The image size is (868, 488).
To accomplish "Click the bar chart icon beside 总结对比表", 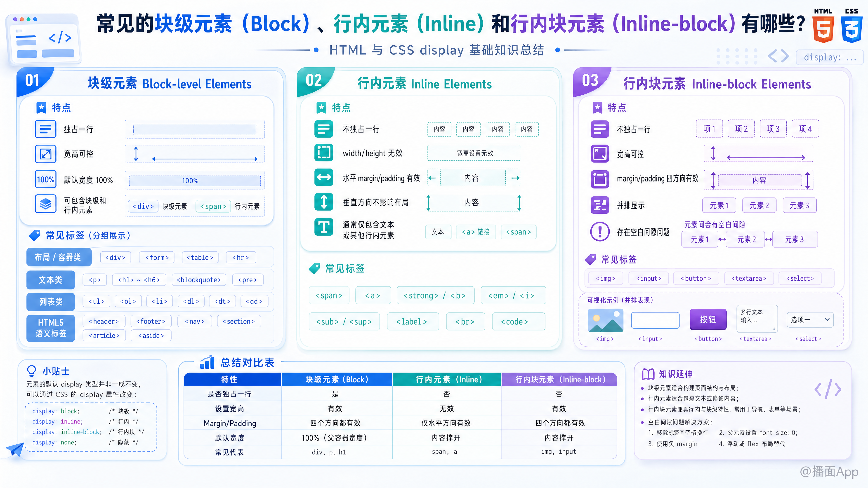I will (x=207, y=362).
